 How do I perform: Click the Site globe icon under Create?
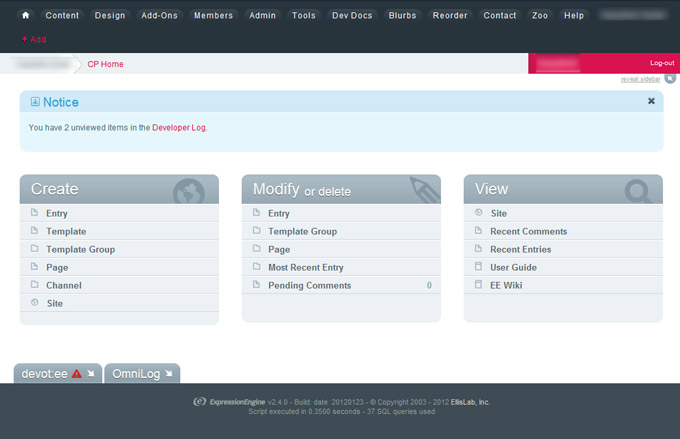click(x=35, y=302)
